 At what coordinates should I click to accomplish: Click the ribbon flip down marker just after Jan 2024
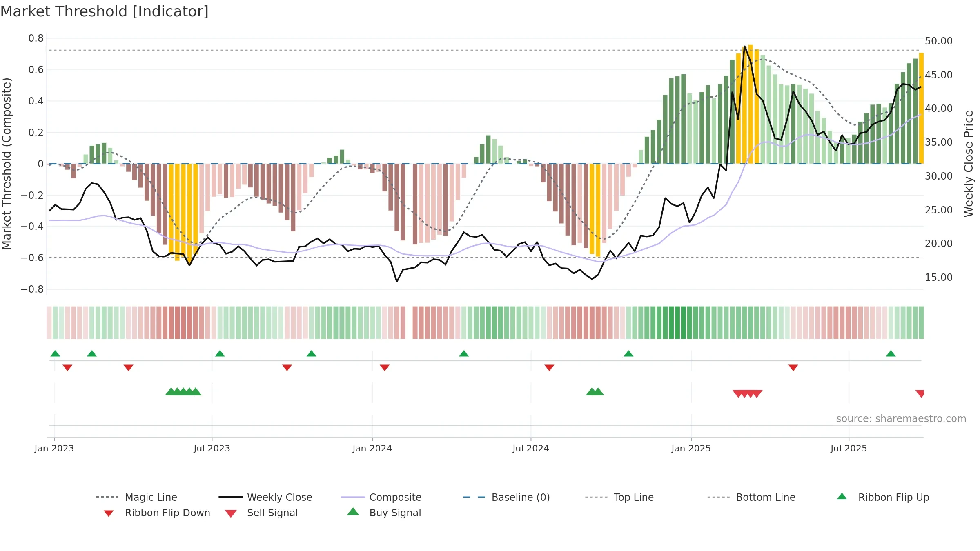pos(385,368)
